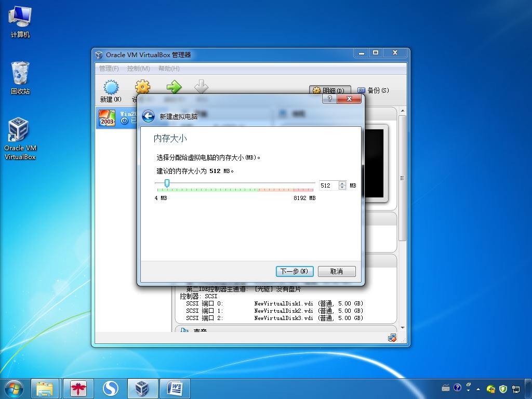Click the gray Discard arrow toolbar icon

coord(201,87)
